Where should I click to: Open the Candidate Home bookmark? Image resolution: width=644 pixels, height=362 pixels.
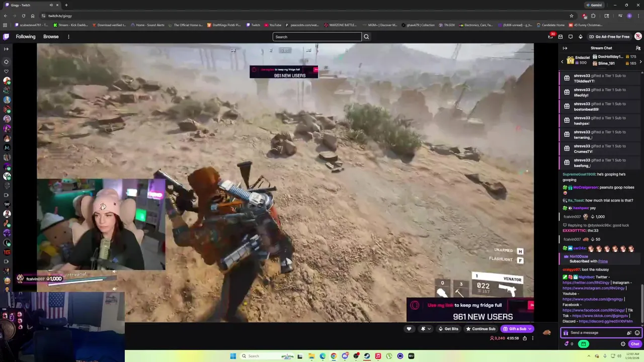click(x=550, y=25)
